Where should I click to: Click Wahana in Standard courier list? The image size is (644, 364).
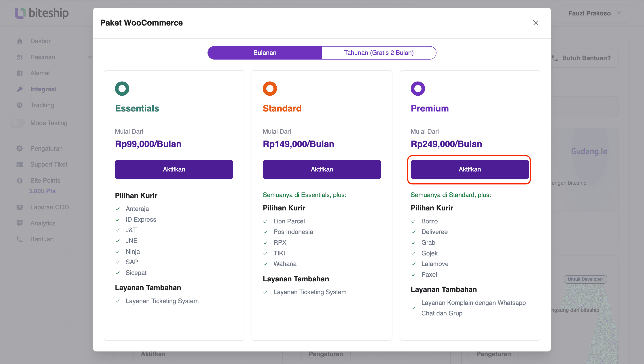tap(285, 264)
